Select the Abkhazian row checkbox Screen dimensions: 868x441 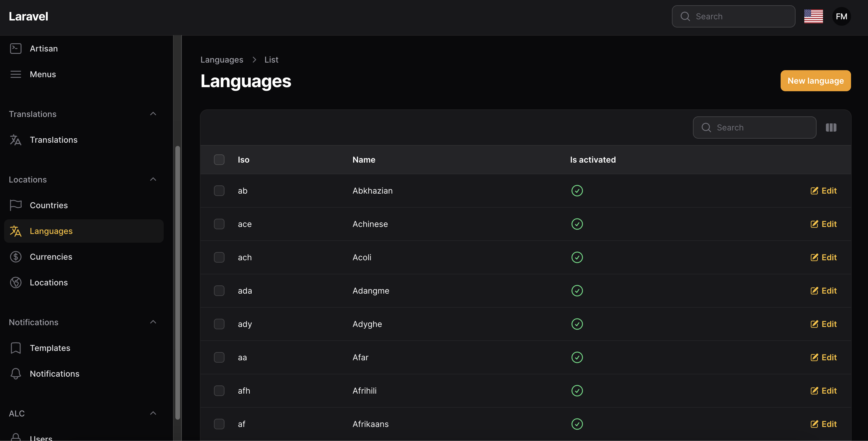[x=219, y=191]
